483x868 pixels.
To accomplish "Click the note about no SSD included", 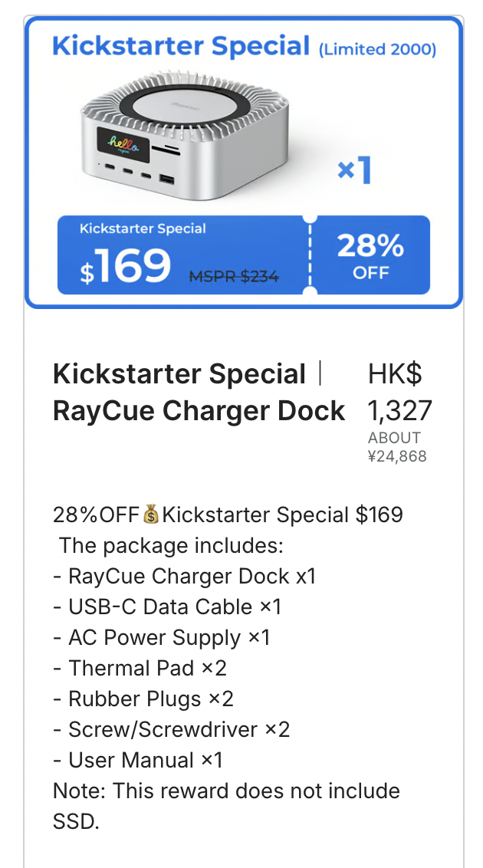I will (x=226, y=806).
